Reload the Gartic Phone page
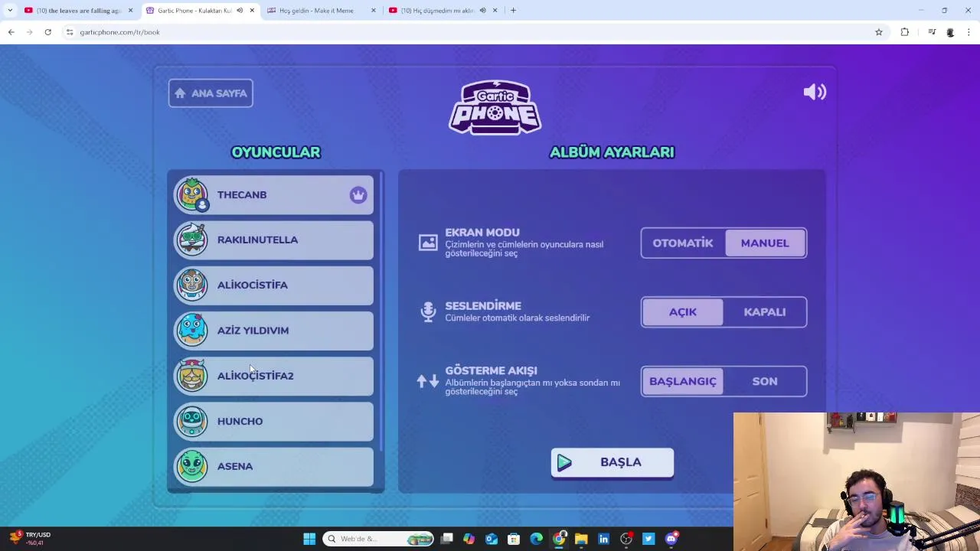 pos(47,32)
